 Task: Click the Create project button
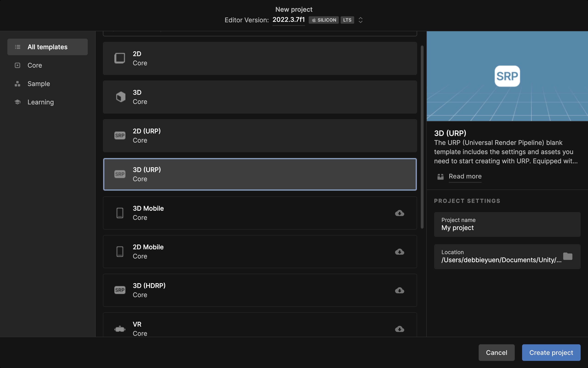tap(551, 352)
